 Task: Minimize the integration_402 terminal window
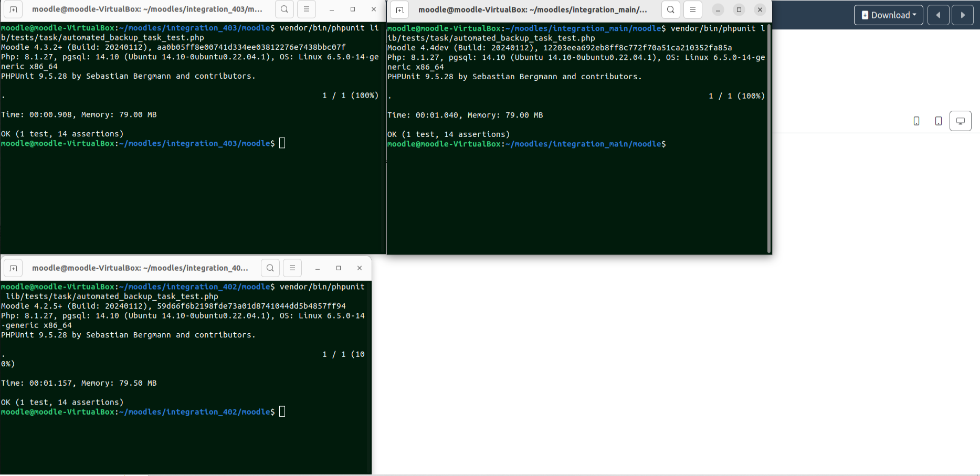tap(318, 268)
